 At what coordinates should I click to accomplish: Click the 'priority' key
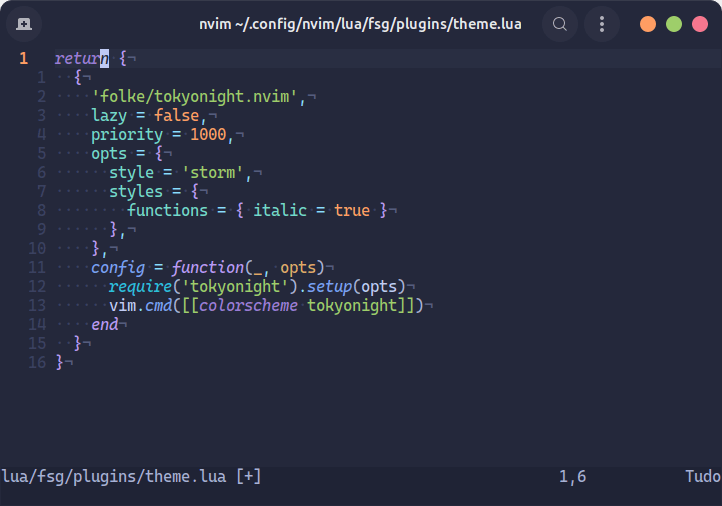(127, 135)
